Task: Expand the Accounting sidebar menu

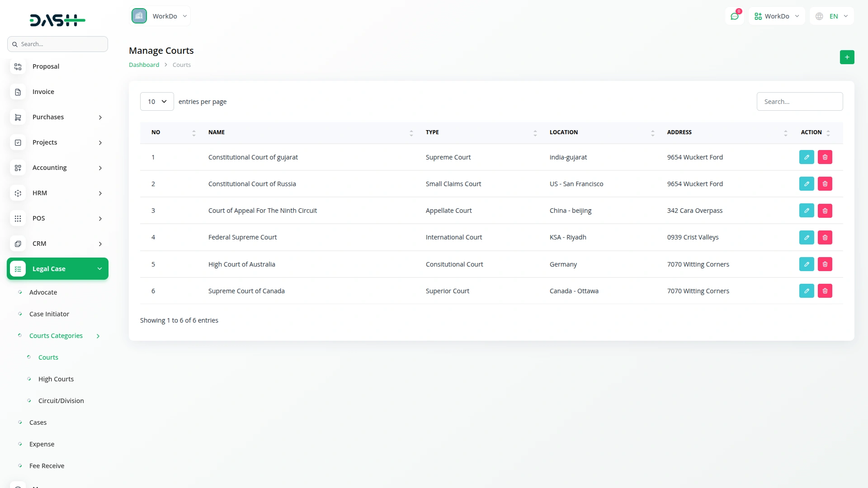Action: [x=58, y=168]
